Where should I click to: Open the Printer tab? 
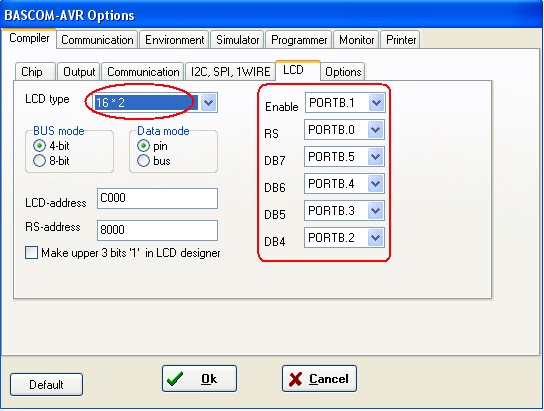(x=401, y=40)
